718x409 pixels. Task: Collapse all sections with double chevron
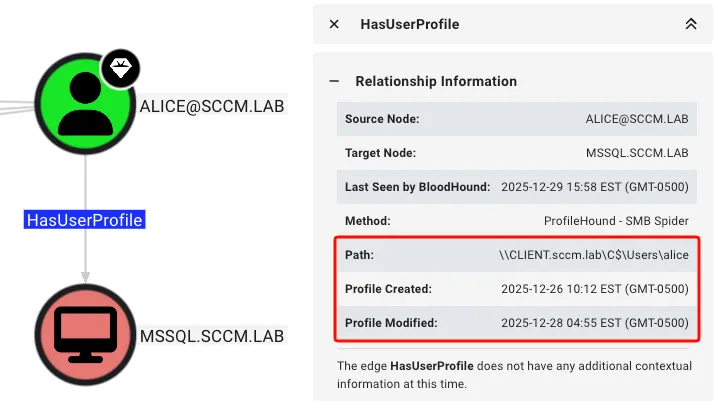691,24
